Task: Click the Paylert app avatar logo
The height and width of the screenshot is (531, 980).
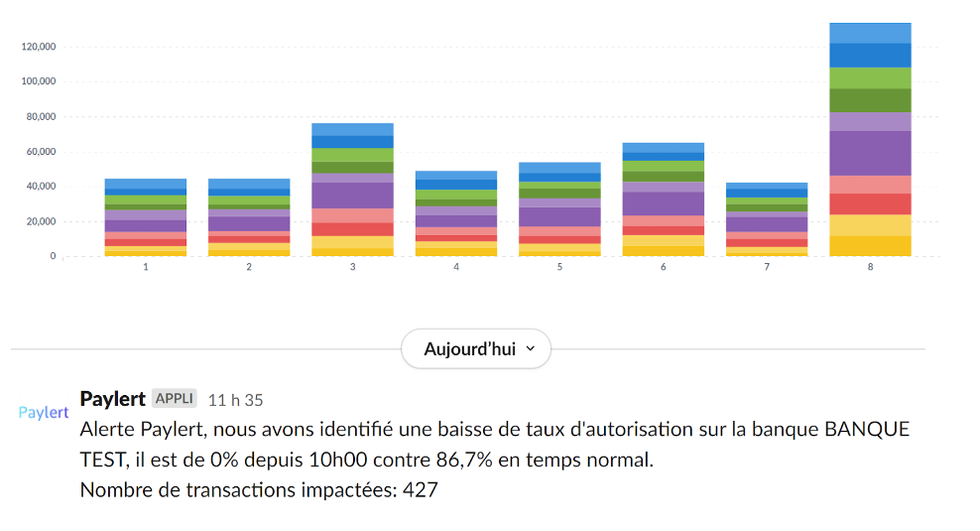Action: pos(44,412)
